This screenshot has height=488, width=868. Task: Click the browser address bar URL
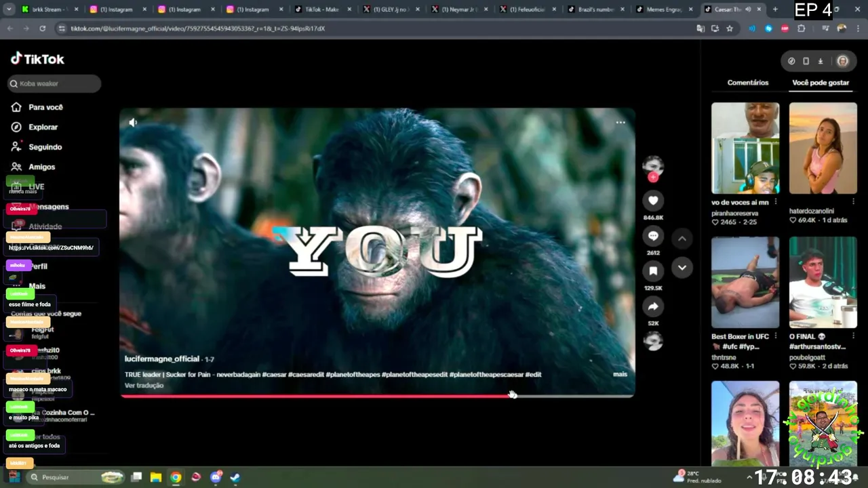click(198, 28)
